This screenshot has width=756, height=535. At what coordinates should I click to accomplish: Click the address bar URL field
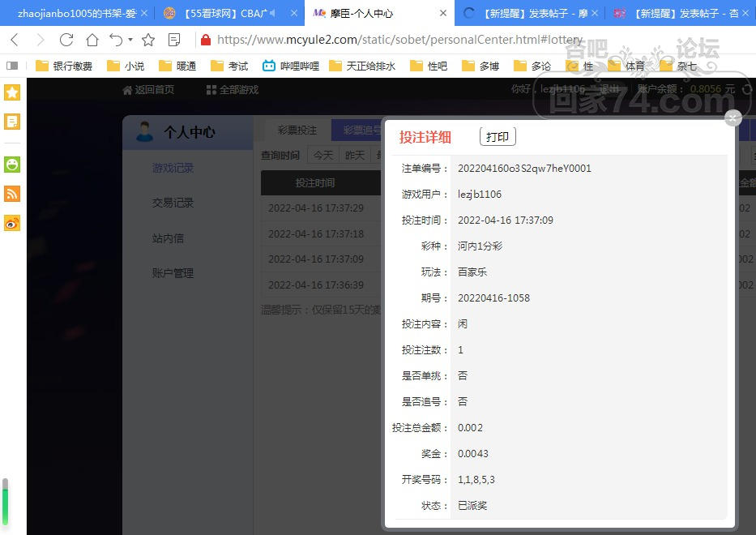click(x=399, y=40)
